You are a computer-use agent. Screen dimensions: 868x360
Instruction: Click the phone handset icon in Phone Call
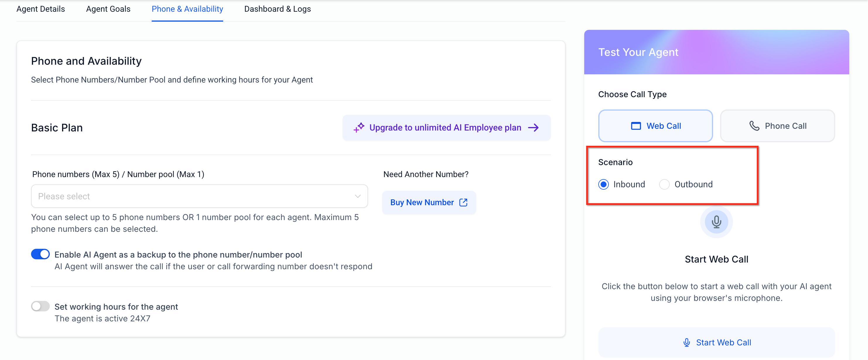click(754, 126)
